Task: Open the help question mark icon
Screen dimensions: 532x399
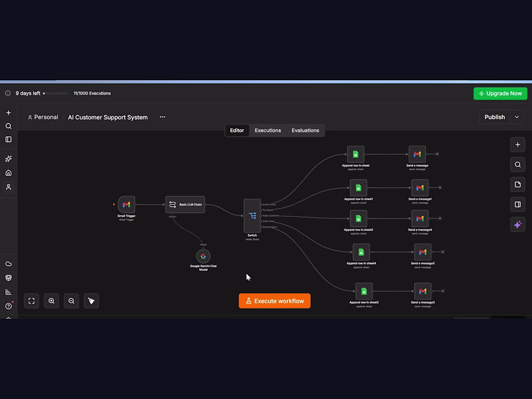Action: click(9, 306)
